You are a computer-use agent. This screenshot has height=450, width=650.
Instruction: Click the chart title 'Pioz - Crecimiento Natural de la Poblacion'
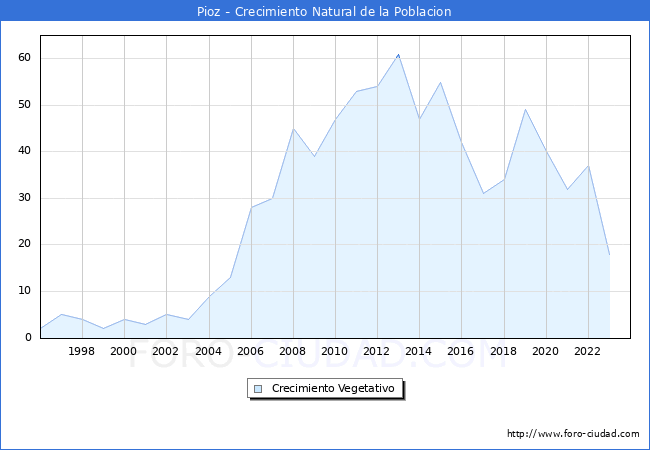(x=324, y=11)
